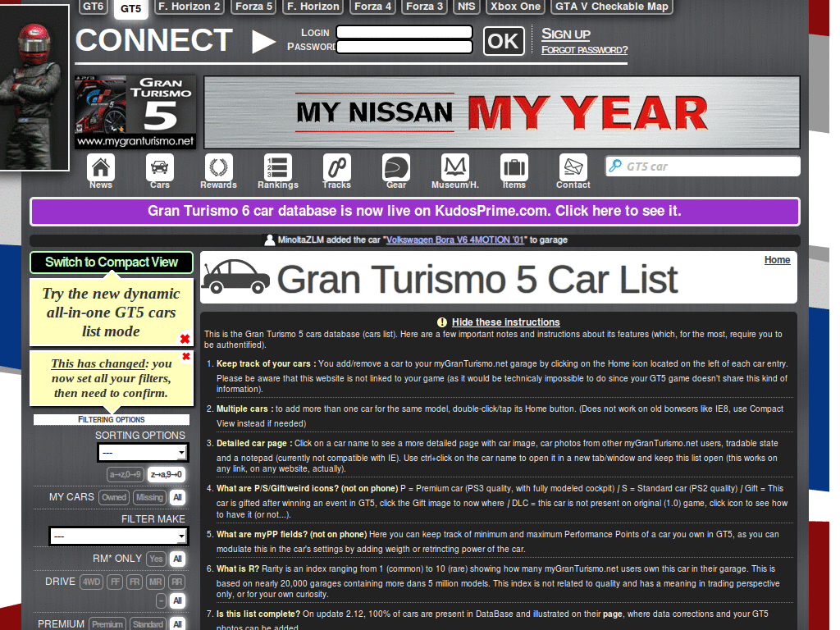This screenshot has width=840, height=630.
Task: Open the GTA V Checkable Map tab
Action: (612, 7)
